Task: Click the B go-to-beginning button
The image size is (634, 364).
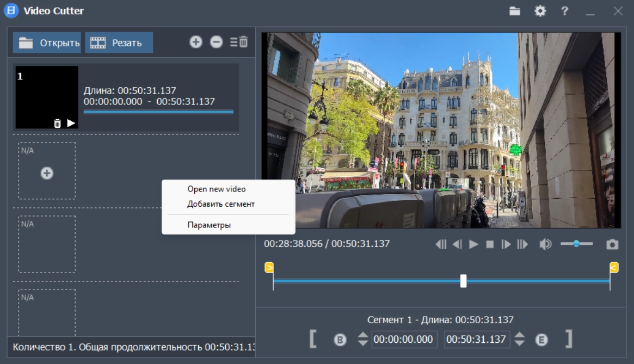Action: pos(340,340)
